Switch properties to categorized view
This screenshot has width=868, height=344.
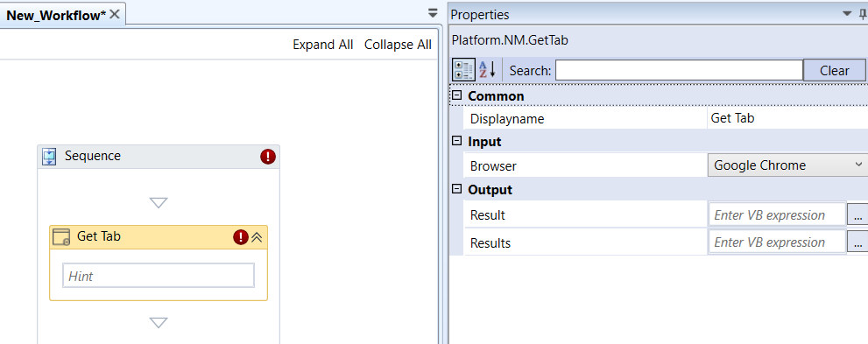tap(464, 70)
